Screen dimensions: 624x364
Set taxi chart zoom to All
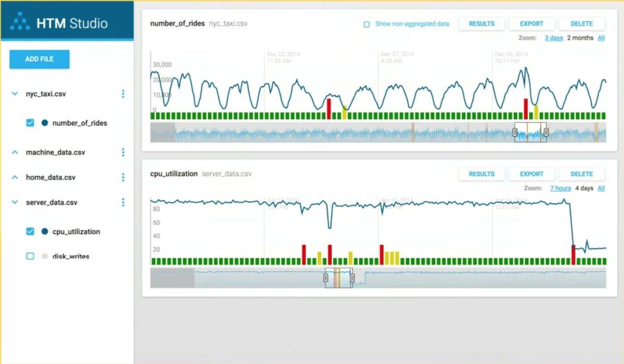[601, 38]
